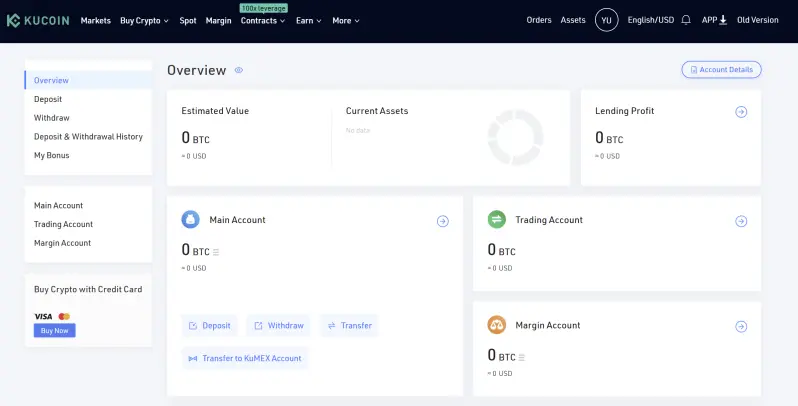Click list icon next to Margin Account BTC

tap(522, 357)
